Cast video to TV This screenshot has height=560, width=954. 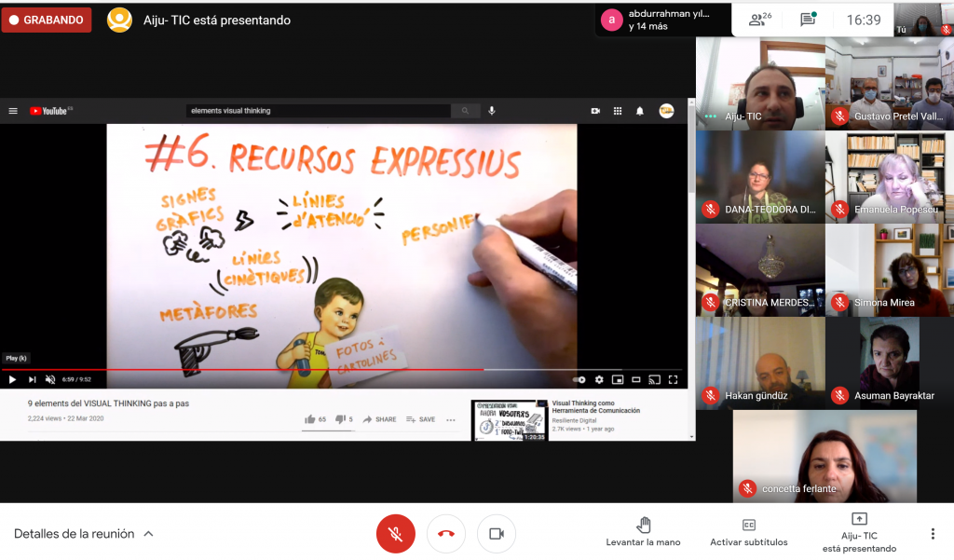(655, 380)
